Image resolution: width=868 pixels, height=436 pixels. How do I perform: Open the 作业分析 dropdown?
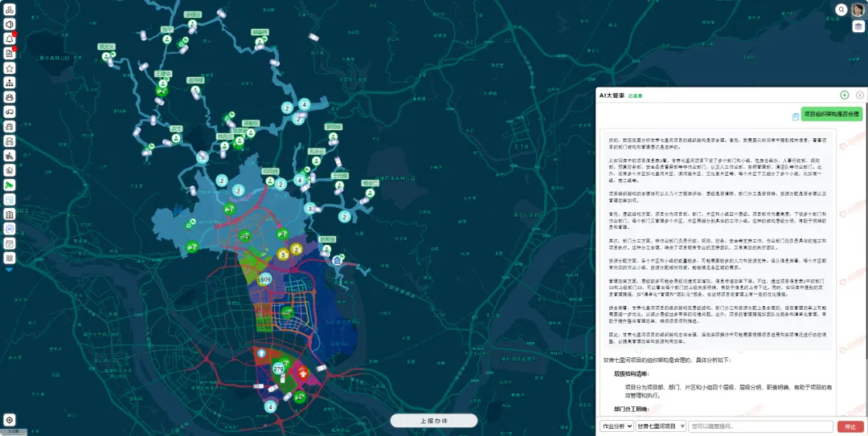[x=616, y=426]
